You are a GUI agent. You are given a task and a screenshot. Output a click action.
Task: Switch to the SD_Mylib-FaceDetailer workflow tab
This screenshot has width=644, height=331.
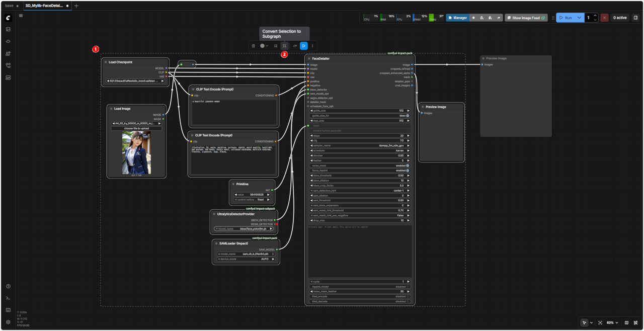coord(44,6)
